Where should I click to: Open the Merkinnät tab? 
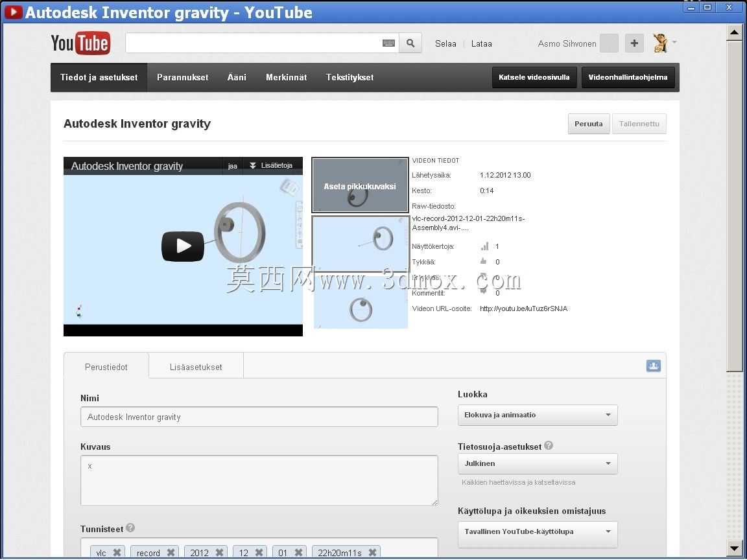point(286,77)
